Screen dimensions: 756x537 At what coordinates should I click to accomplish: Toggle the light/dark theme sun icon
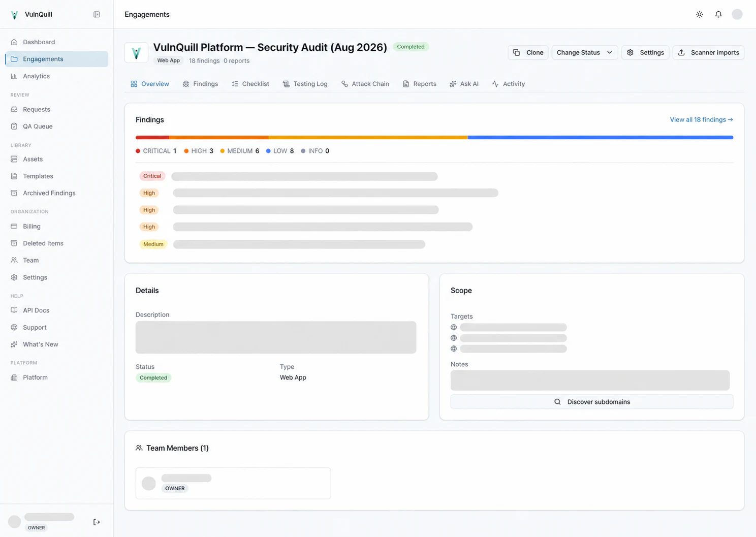[x=700, y=14]
